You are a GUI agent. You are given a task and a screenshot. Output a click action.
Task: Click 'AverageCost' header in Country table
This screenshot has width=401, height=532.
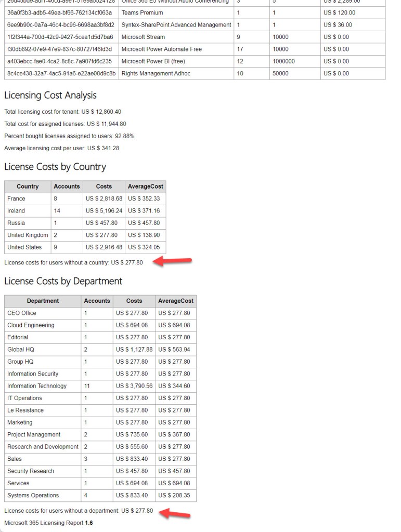pos(145,187)
